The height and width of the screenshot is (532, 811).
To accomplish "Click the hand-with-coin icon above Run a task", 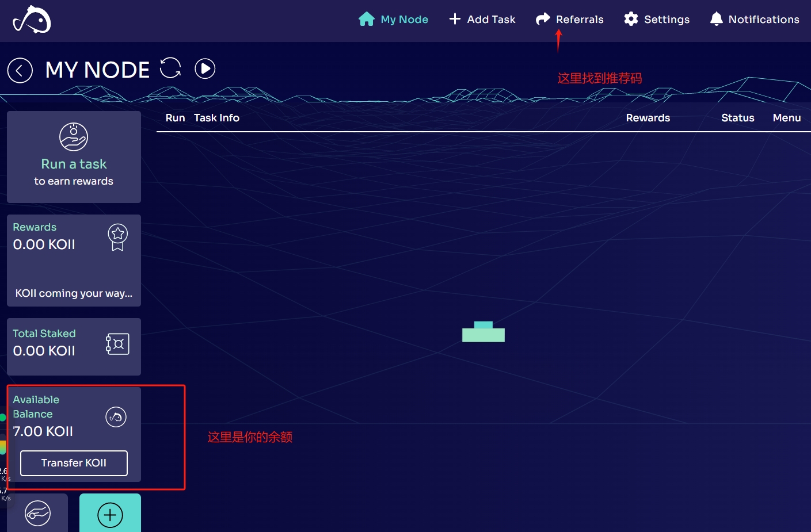I will click(74, 137).
